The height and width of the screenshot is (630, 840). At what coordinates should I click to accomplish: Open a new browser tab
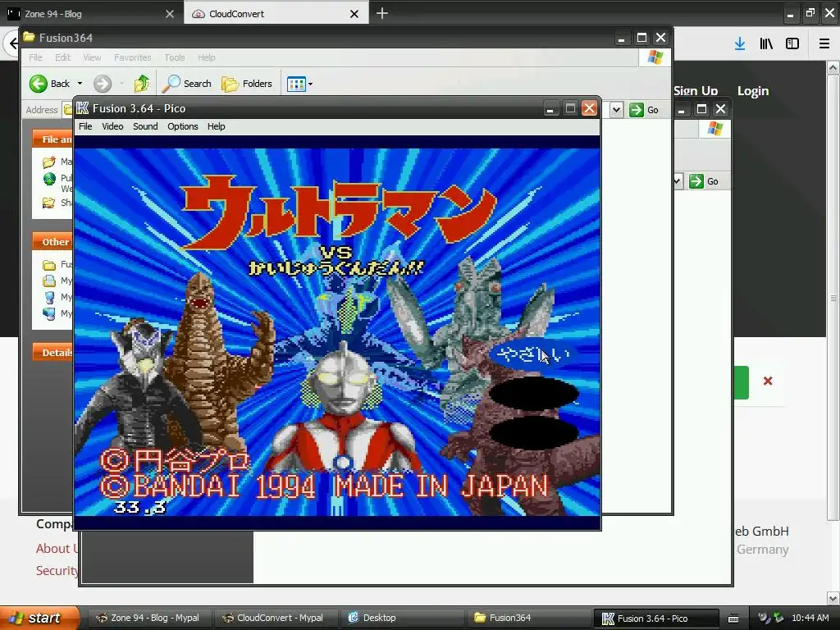tap(382, 13)
